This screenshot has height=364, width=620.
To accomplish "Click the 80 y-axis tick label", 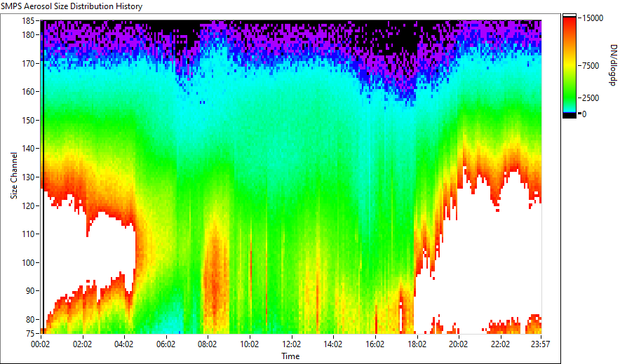I will pos(29,319).
